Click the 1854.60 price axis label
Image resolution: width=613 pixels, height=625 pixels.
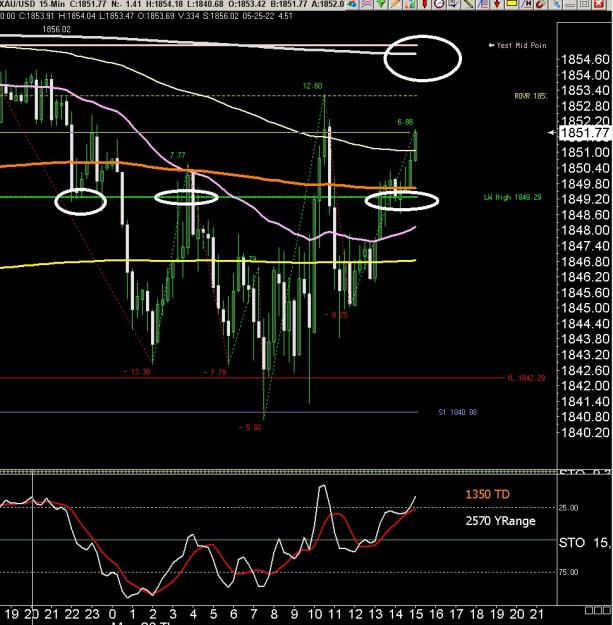(x=585, y=60)
